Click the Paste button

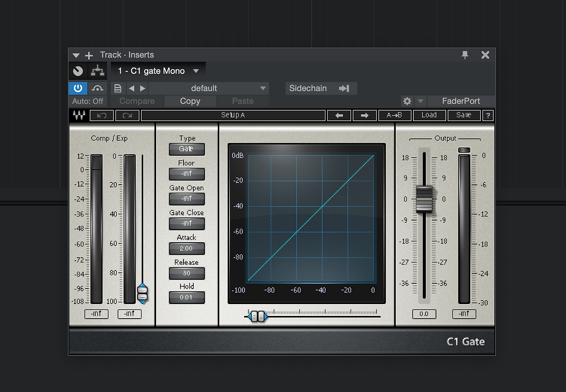[x=243, y=101]
